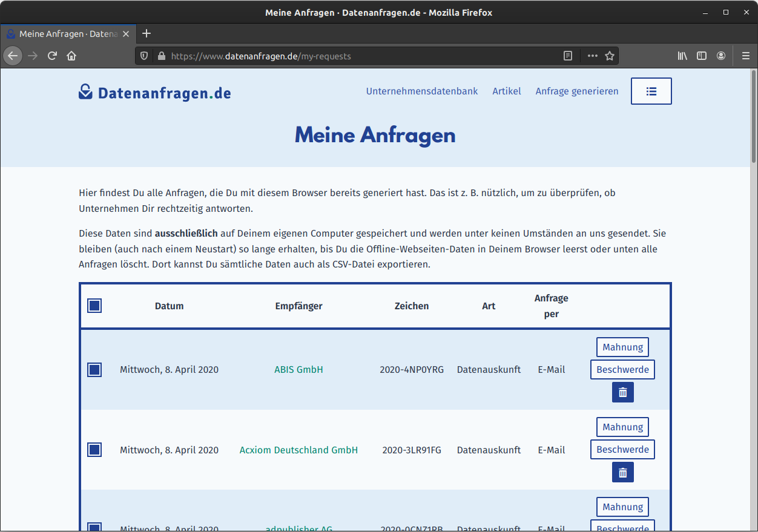Image resolution: width=758 pixels, height=532 pixels.
Task: Open tracking protection shield icon
Action: (144, 56)
